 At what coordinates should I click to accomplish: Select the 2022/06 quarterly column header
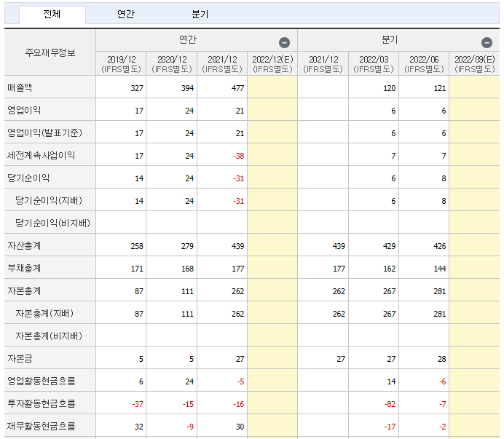coord(424,64)
